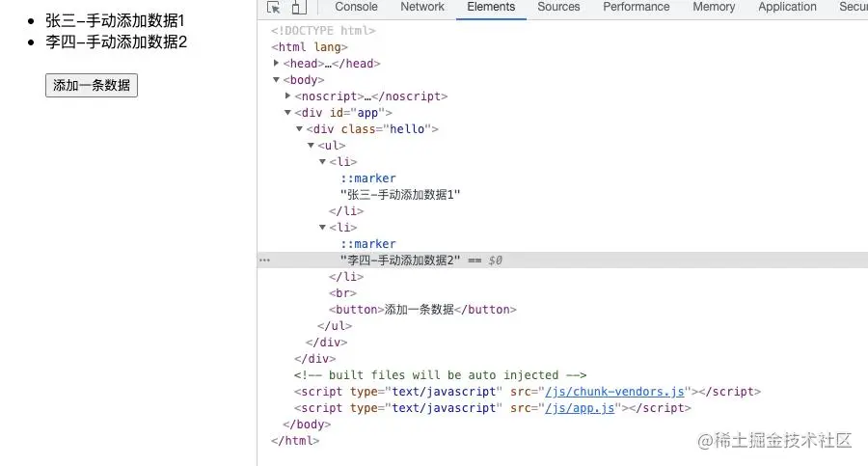This screenshot has width=868, height=466.
Task: Select the "李四-手动添加数据2" text node
Action: click(x=400, y=260)
